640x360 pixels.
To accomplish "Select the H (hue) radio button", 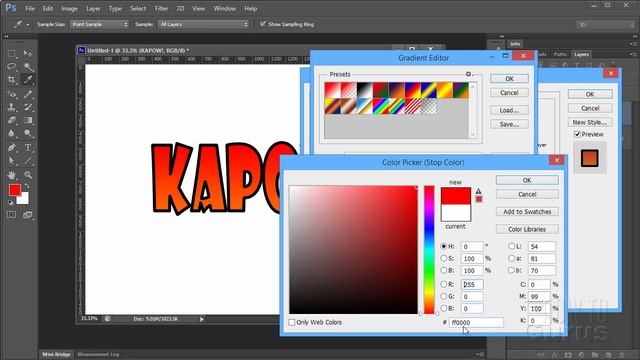I will click(x=444, y=247).
